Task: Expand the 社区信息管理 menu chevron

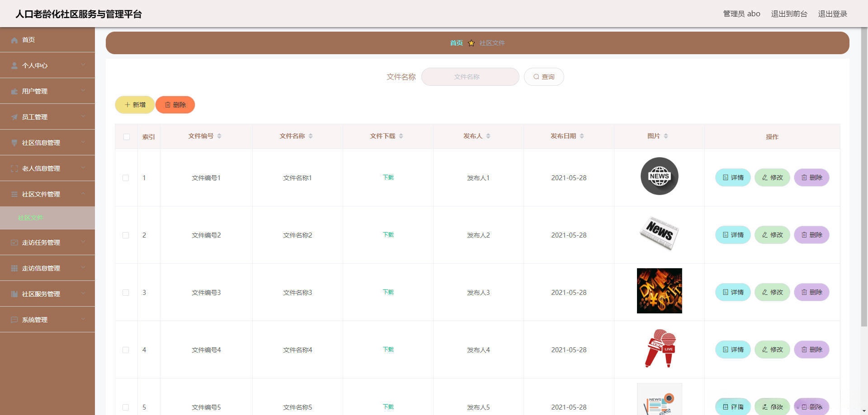Action: click(83, 142)
